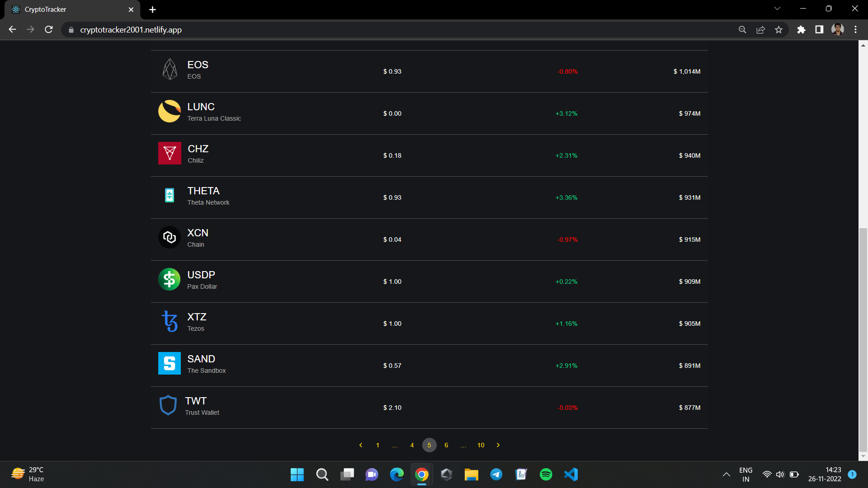868x488 pixels.
Task: Click The Sandbox blue S icon
Action: (x=170, y=363)
